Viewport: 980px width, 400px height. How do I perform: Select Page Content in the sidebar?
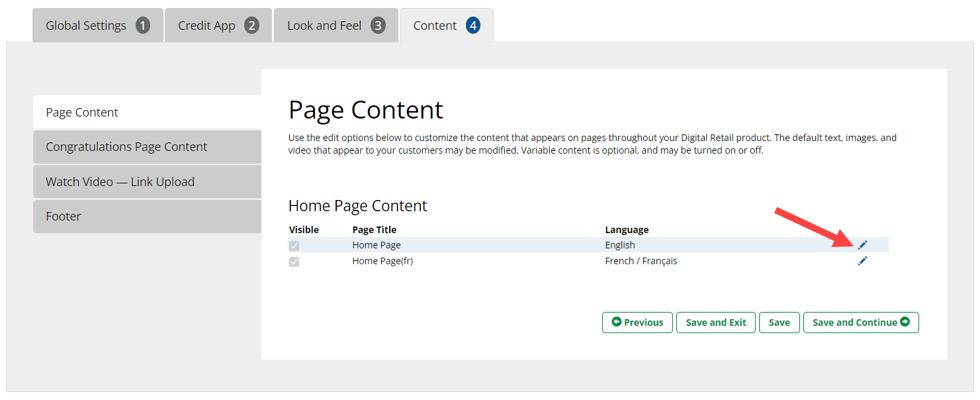coord(82,113)
